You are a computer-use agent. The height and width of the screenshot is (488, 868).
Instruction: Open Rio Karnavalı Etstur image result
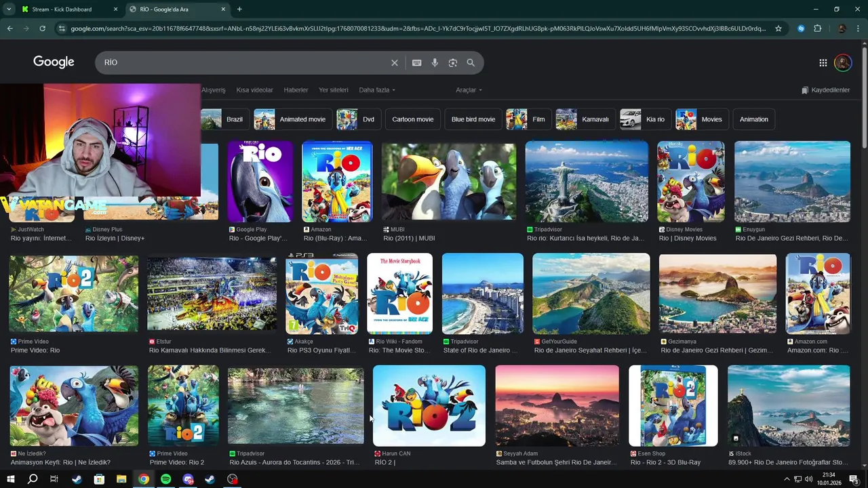click(x=212, y=293)
